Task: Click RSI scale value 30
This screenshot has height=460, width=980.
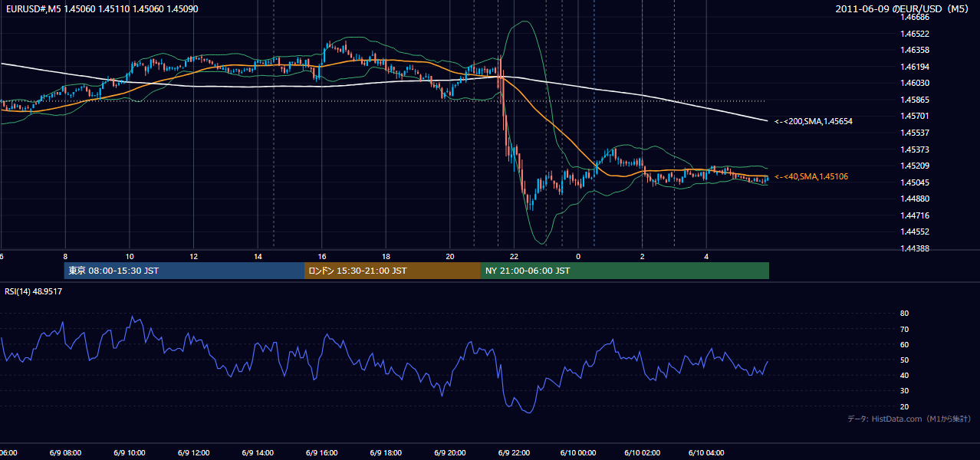Action: 904,390
